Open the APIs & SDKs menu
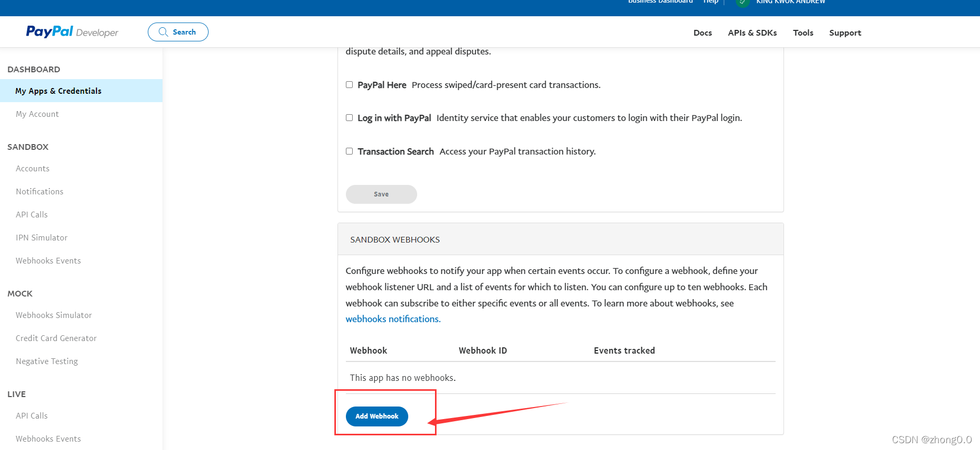 [753, 32]
